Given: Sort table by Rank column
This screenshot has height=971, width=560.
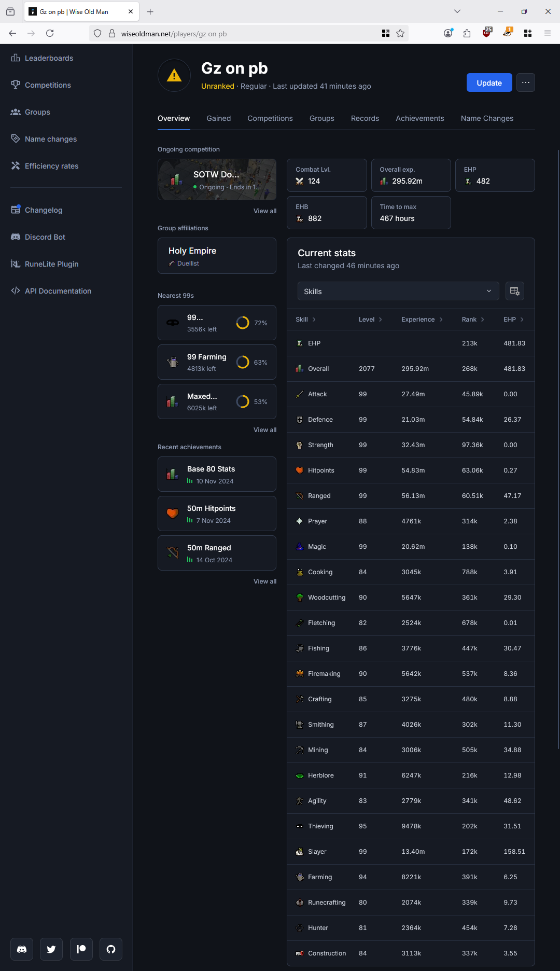Looking at the screenshot, I should pyautogui.click(x=473, y=320).
